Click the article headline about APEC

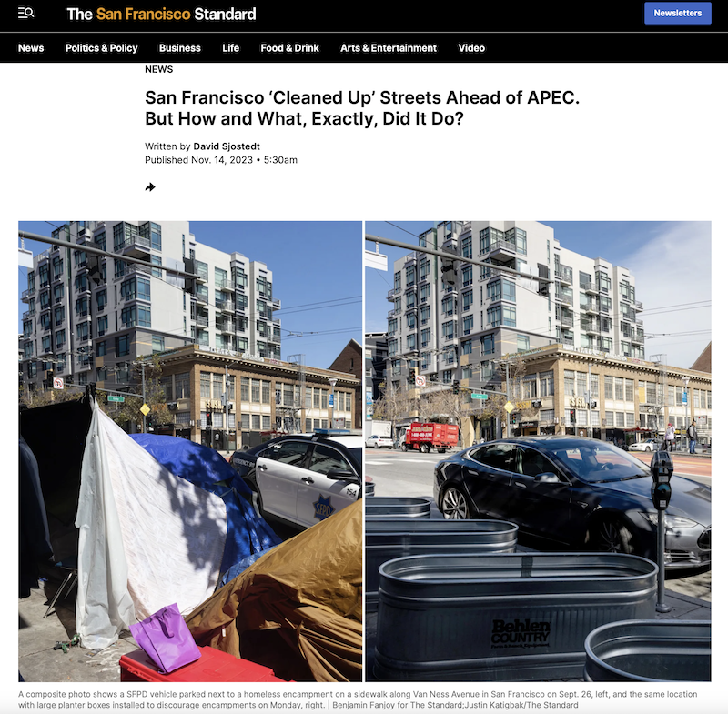tap(362, 107)
